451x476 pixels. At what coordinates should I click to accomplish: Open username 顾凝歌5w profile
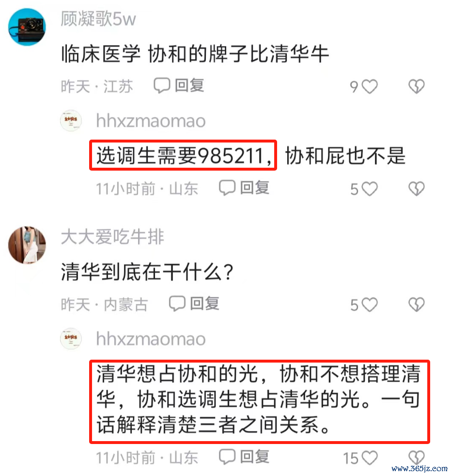(x=98, y=19)
